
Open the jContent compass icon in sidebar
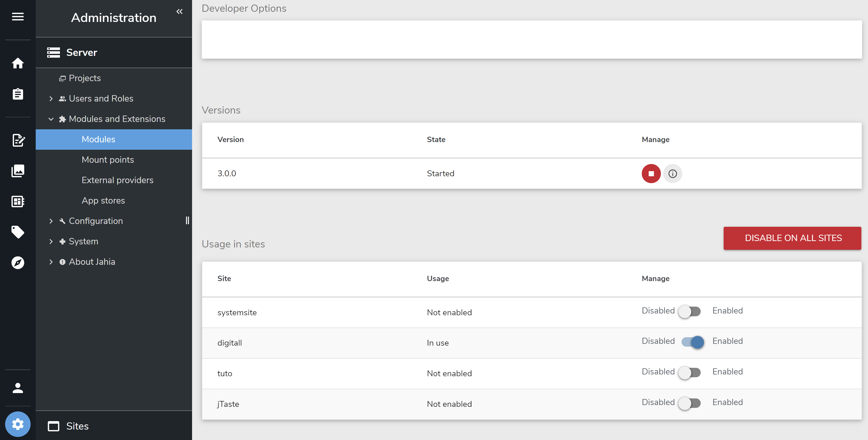click(x=18, y=262)
